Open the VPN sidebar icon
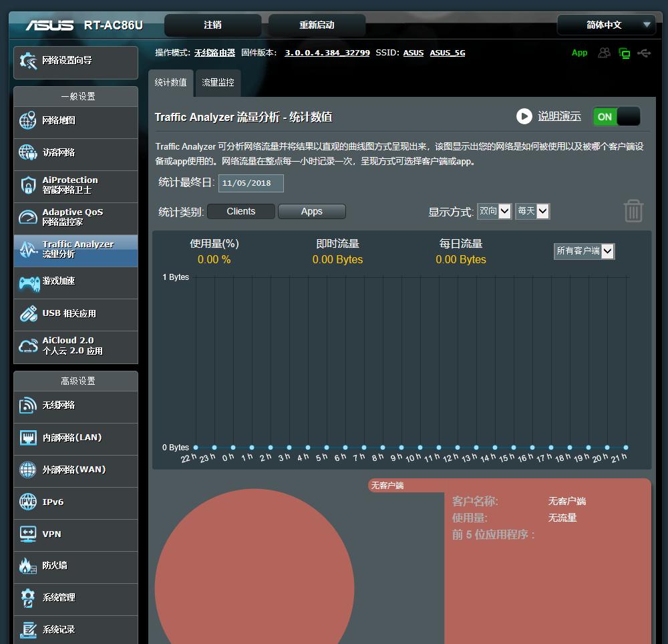Screen dimensions: 668x644 28,534
